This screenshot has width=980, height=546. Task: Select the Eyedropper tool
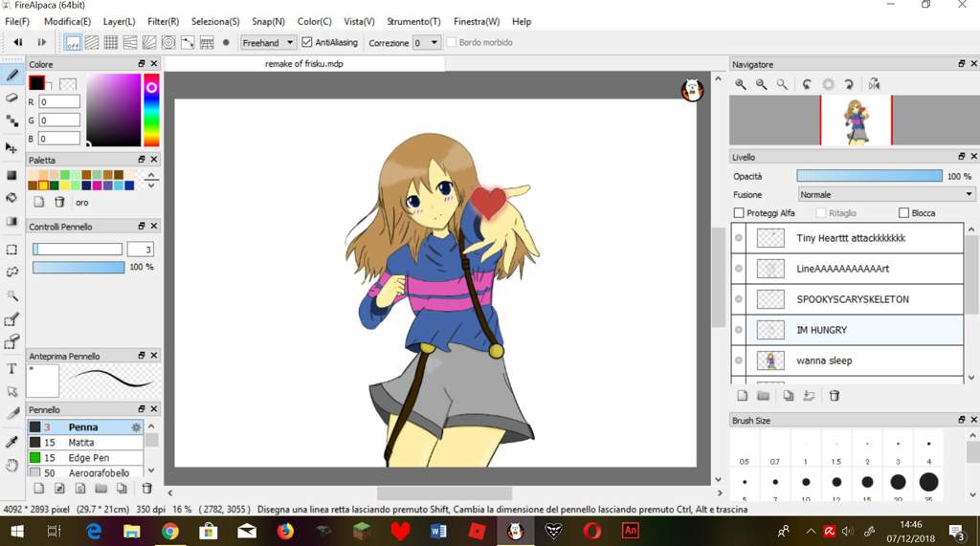point(11,442)
